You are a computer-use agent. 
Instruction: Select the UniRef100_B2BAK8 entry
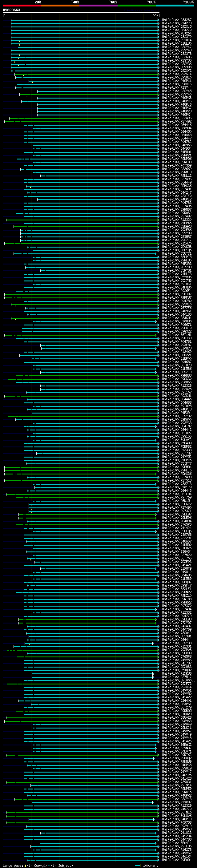(176, 226)
